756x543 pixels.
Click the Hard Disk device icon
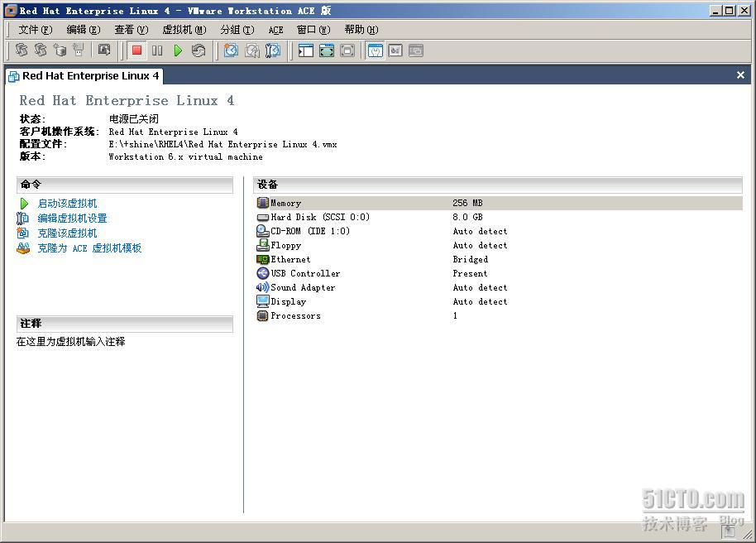(263, 217)
